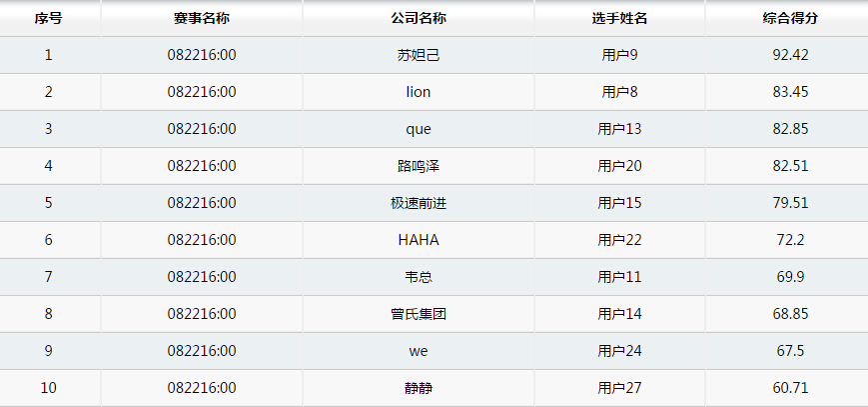868x407 pixels.
Task: Select the we company cell
Action: tap(419, 351)
